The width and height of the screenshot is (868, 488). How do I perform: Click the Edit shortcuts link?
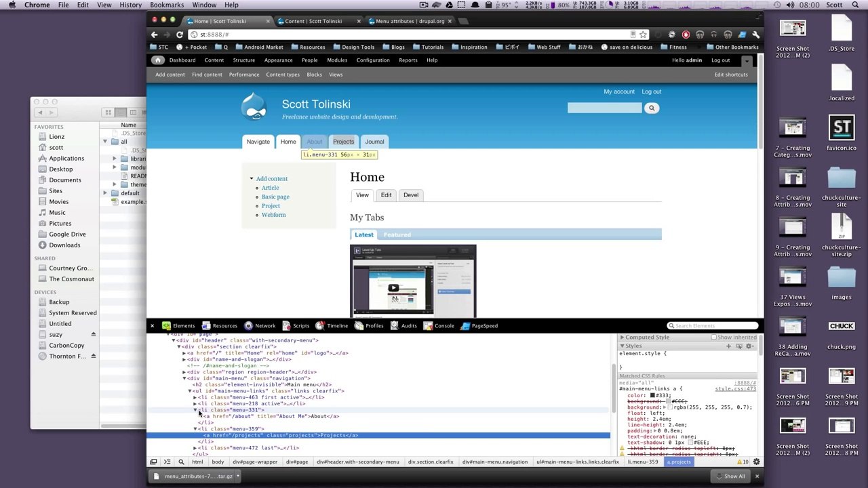pos(731,75)
